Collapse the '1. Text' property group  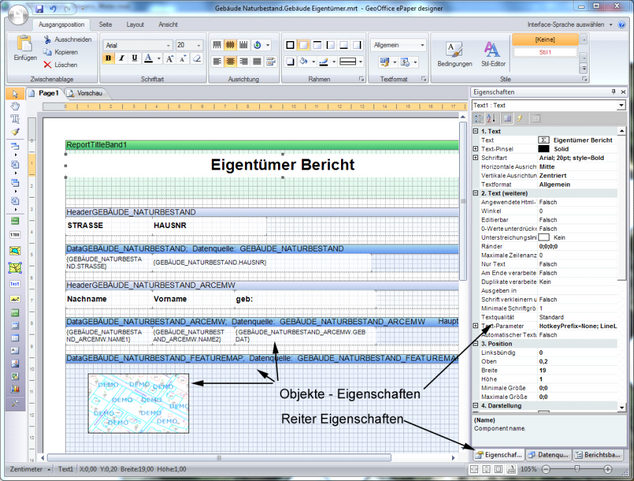tap(475, 132)
